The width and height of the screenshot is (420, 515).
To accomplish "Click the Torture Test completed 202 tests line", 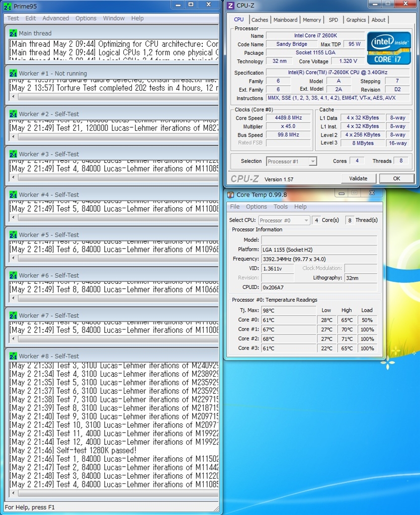I will 114,88.
